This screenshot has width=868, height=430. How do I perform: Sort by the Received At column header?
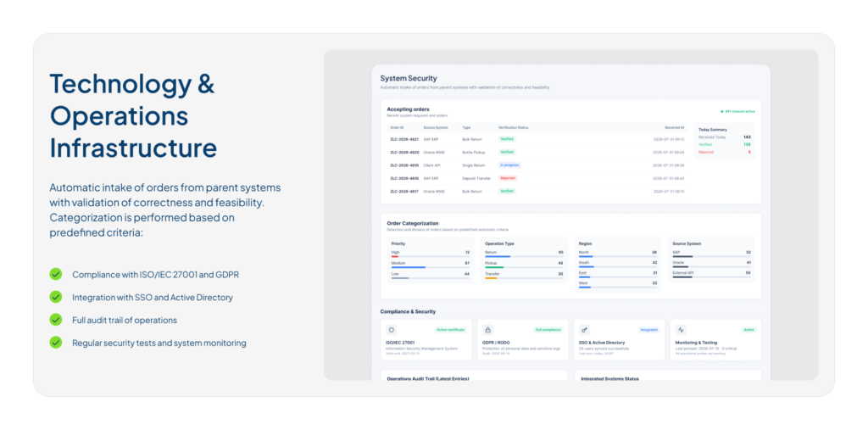[x=675, y=127]
